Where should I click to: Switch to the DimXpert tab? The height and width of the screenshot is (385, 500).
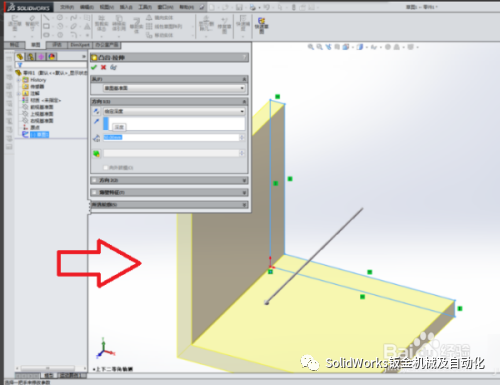coord(80,45)
